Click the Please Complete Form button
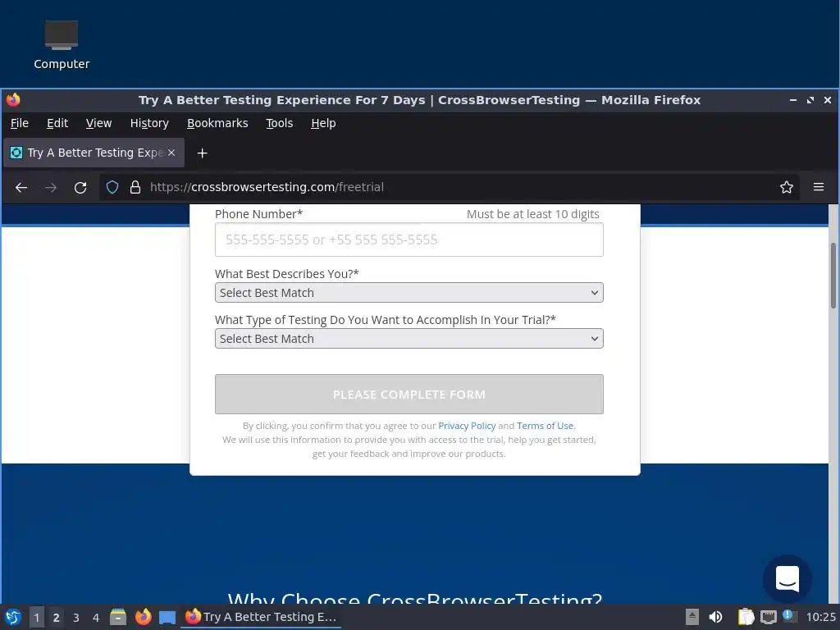840x630 pixels. (409, 395)
